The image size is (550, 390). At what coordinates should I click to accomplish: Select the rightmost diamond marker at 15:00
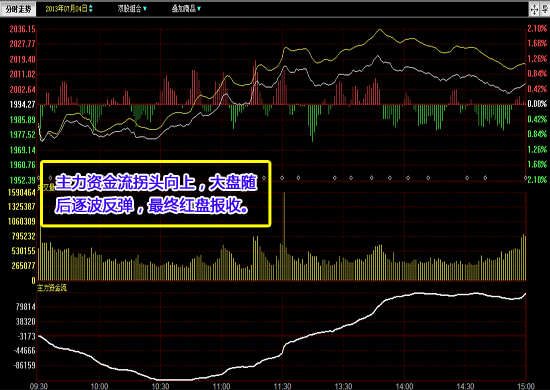[x=525, y=178]
